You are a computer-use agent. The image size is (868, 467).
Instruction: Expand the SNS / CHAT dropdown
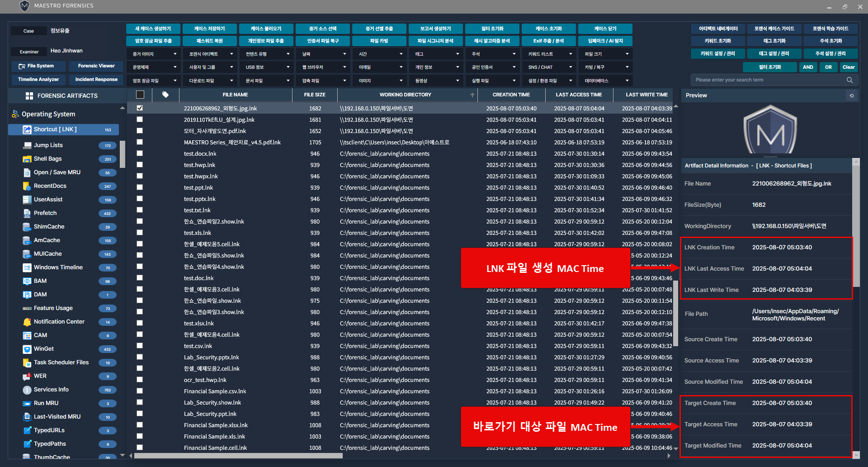coord(549,67)
